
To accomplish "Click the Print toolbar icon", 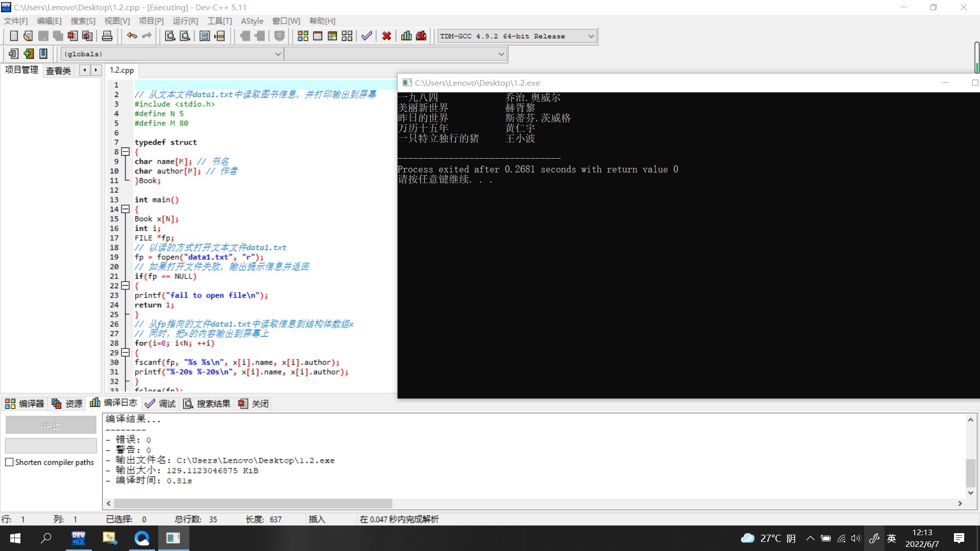I will click(x=107, y=36).
